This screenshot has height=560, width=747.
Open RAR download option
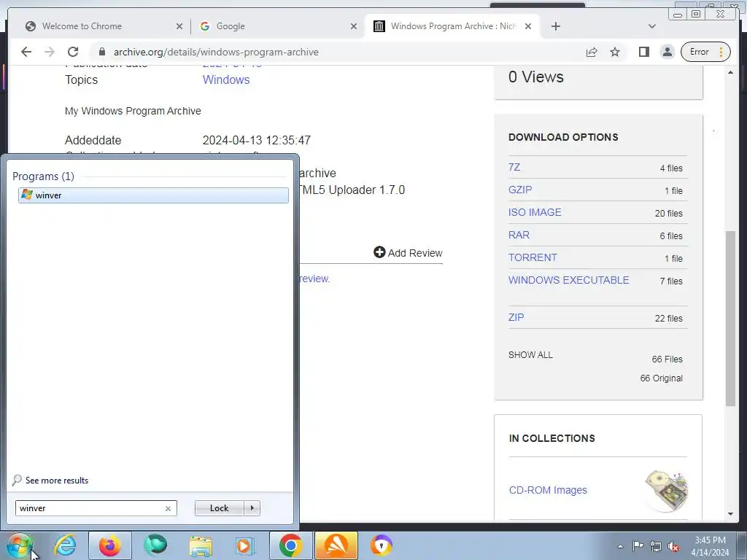coord(519,235)
